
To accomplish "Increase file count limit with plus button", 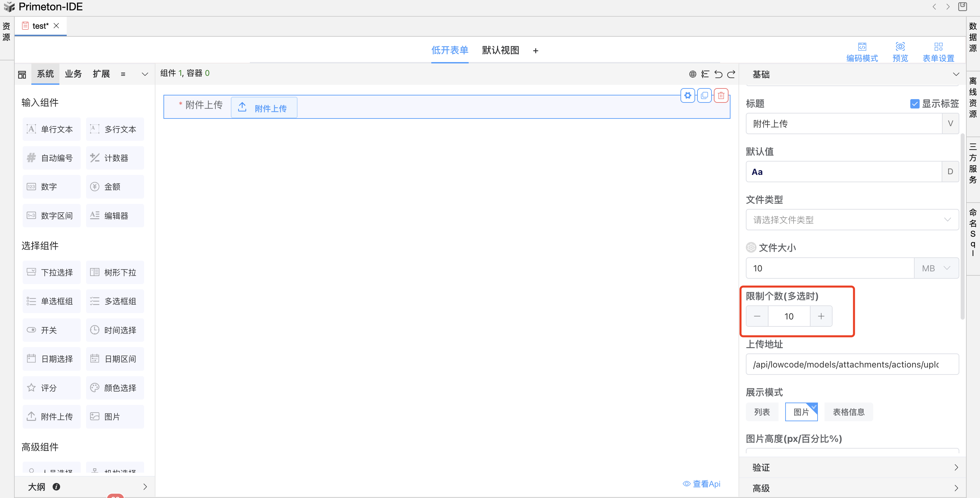I will tap(821, 316).
